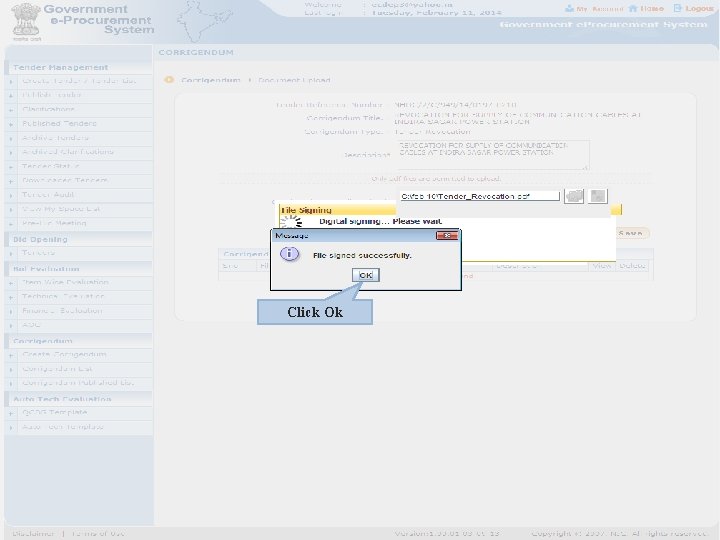Screen dimensions: 720x540
Task: Click the info icon in the Message dialog
Action: pos(289,253)
